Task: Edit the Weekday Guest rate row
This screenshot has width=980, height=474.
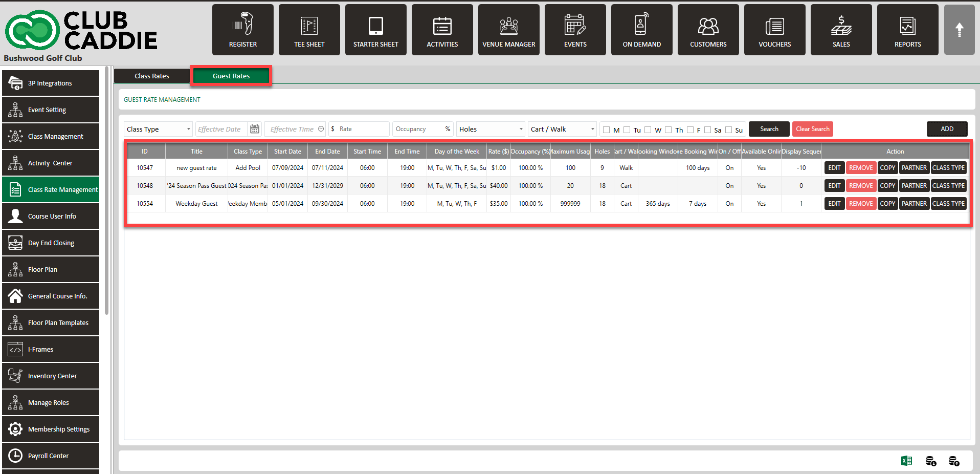Action: pos(834,203)
